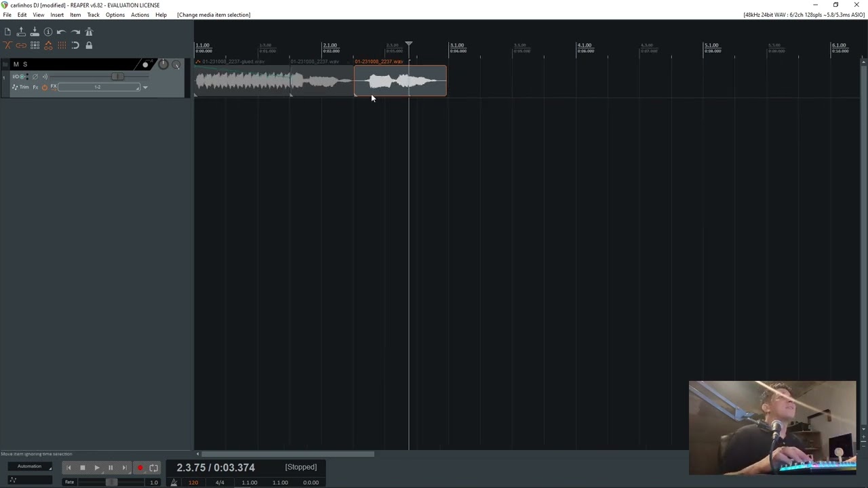Viewport: 868px width, 488px height.
Task: Arm track 1 record button
Action: pyautogui.click(x=145, y=65)
